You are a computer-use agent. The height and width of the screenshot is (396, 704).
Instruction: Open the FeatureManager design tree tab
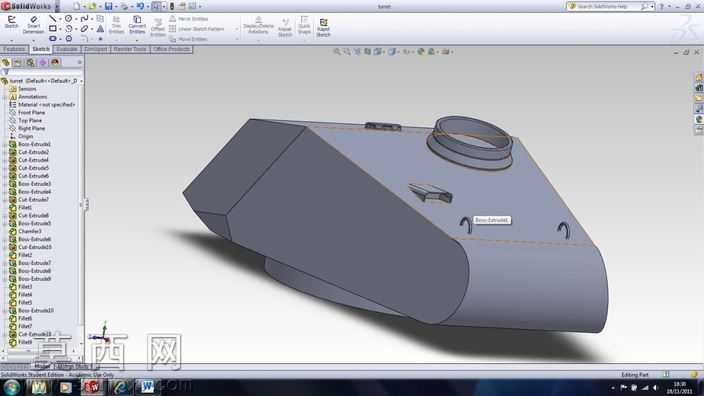point(6,62)
